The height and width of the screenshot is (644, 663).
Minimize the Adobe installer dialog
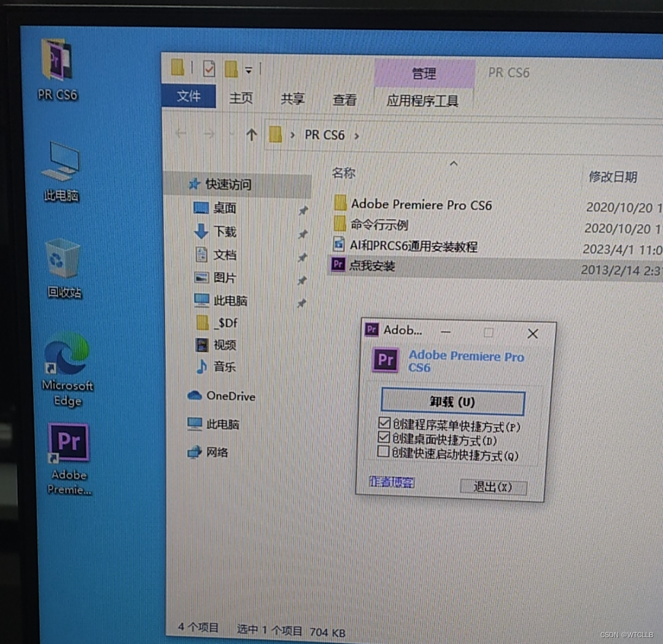tap(446, 332)
